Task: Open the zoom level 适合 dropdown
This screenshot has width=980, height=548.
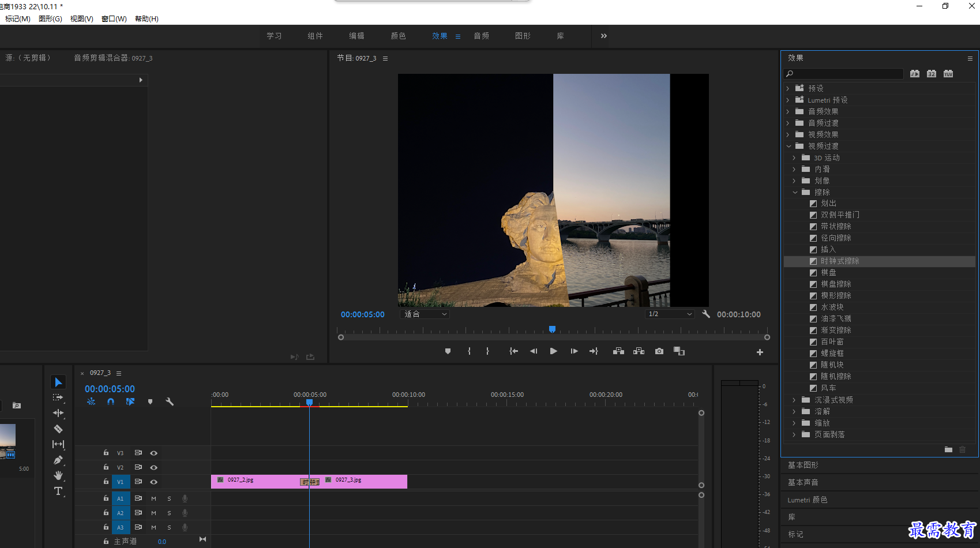Action: (x=425, y=314)
